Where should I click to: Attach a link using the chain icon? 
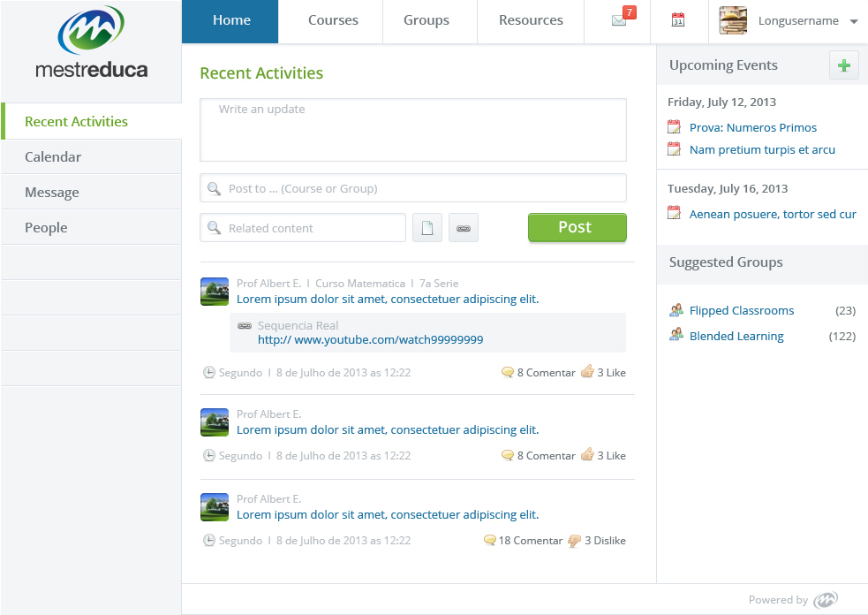[x=464, y=228]
